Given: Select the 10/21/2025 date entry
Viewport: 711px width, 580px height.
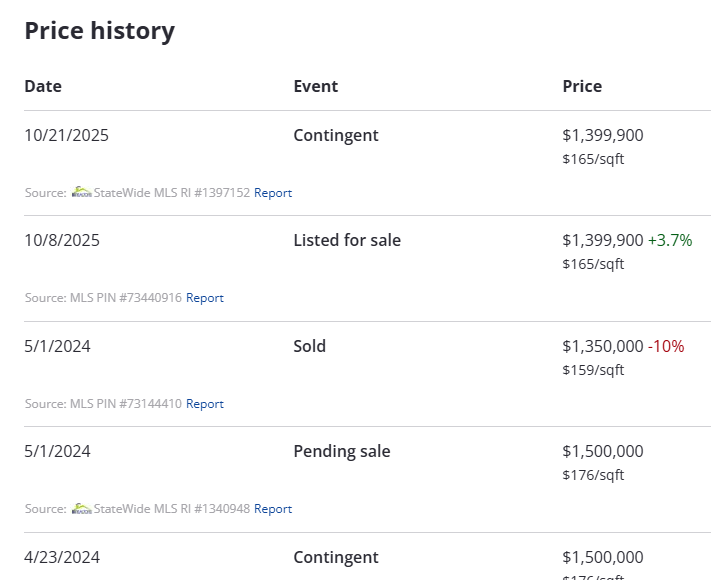Looking at the screenshot, I should click(x=66, y=135).
